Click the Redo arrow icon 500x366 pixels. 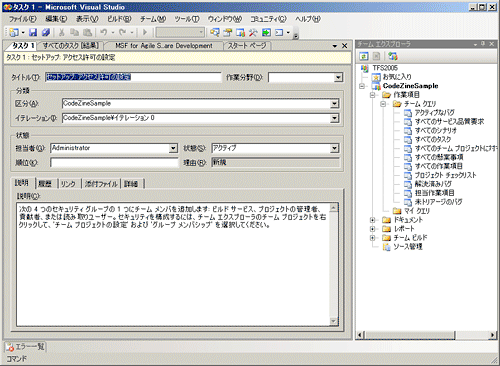coord(123,32)
